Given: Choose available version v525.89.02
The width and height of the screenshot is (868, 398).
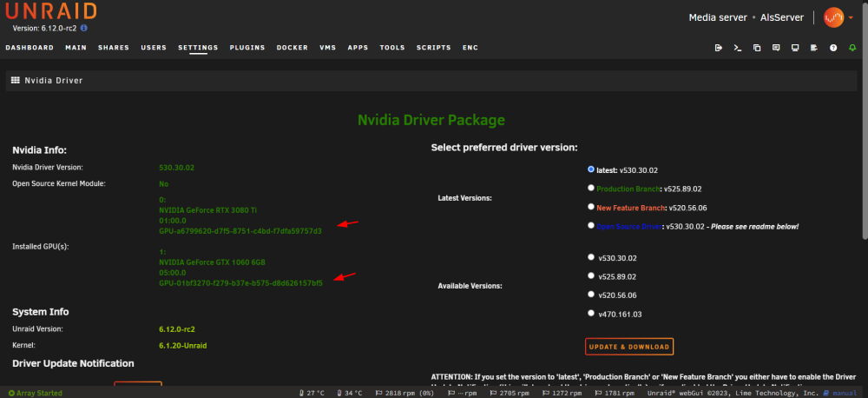Looking at the screenshot, I should point(591,275).
